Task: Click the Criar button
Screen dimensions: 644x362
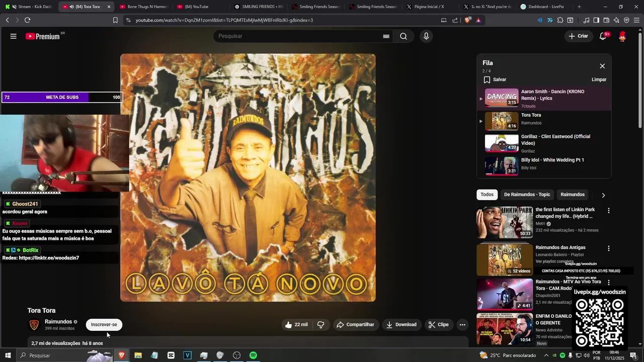Action: click(578, 36)
